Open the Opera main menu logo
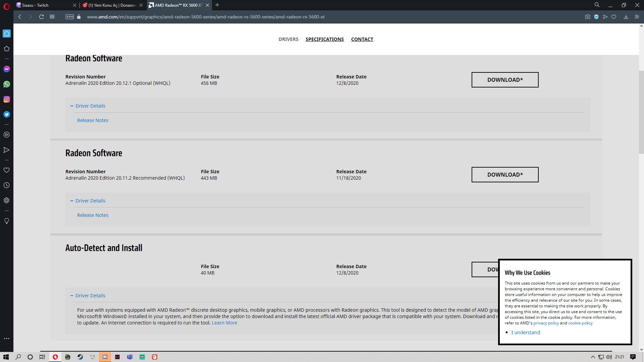Screen dimensions: 644x362 tap(6, 6)
